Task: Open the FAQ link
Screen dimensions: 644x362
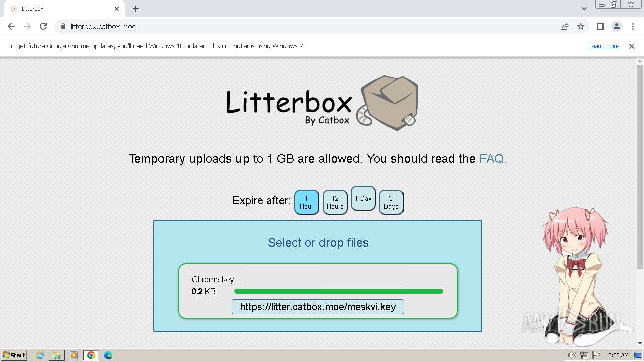Action: click(492, 159)
